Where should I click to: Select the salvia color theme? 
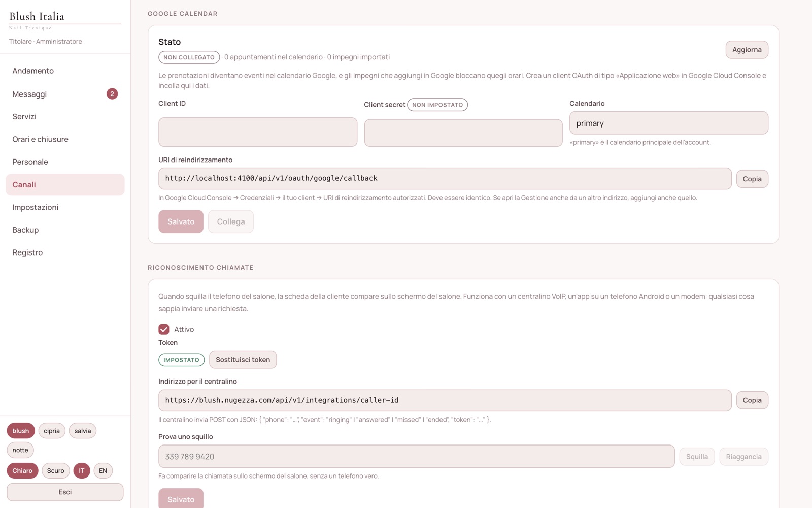coord(83,431)
